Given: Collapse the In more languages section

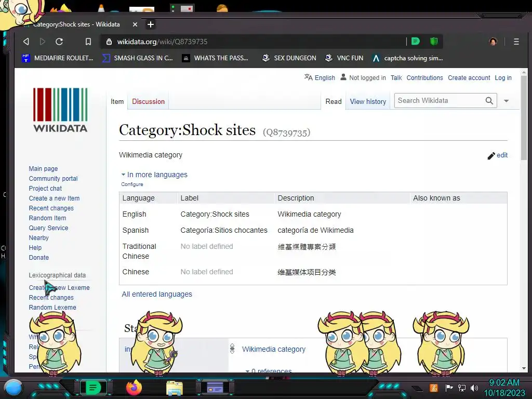Looking at the screenshot, I should point(154,175).
